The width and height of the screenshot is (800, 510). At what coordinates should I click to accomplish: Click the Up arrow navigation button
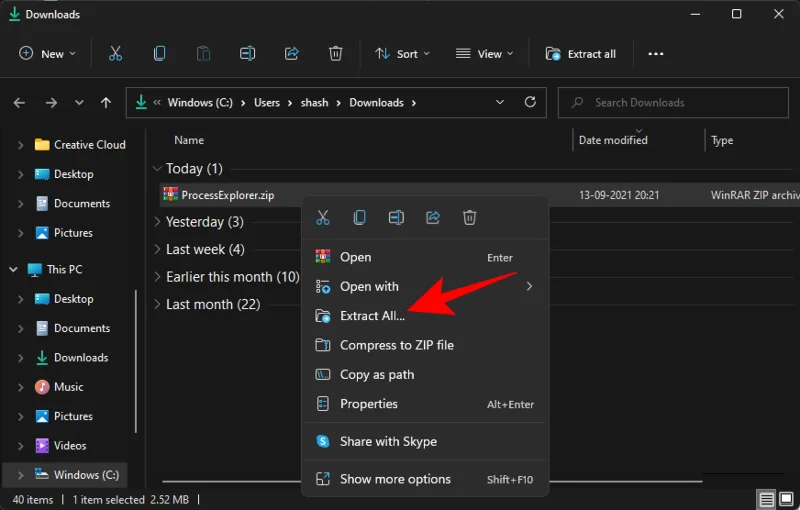106,102
